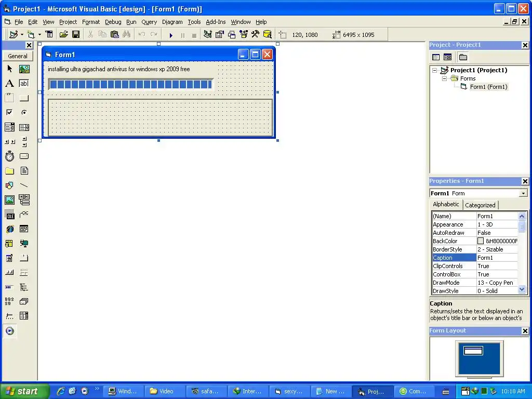Image resolution: width=532 pixels, height=399 pixels.
Task: Open the Form1 Form object dropdown
Action: pyautogui.click(x=523, y=193)
